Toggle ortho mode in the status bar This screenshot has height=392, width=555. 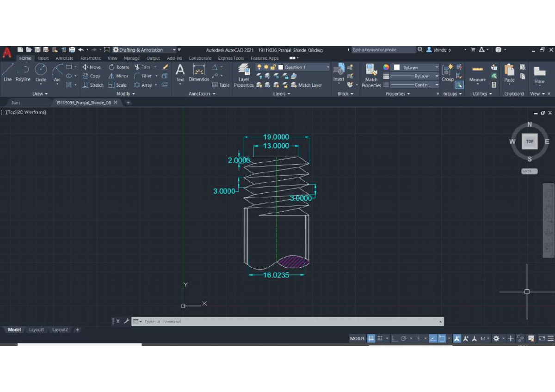(x=395, y=338)
